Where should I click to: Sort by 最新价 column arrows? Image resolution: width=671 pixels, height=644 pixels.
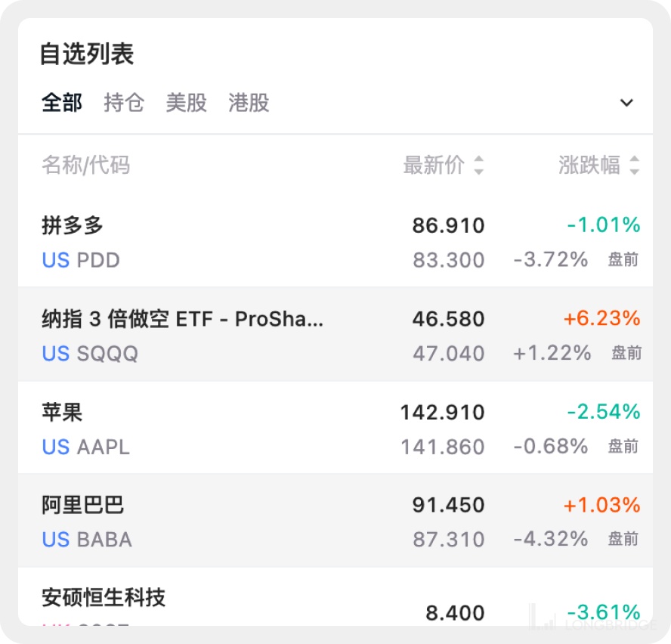click(478, 165)
